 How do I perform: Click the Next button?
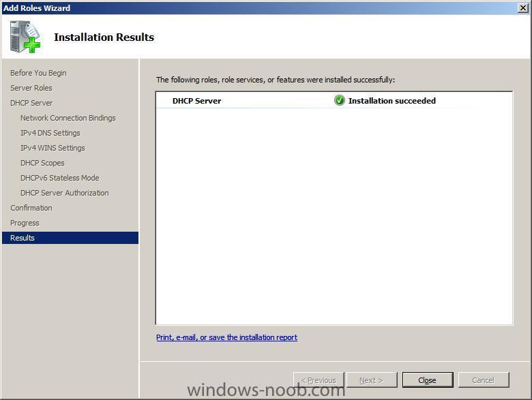pos(372,380)
